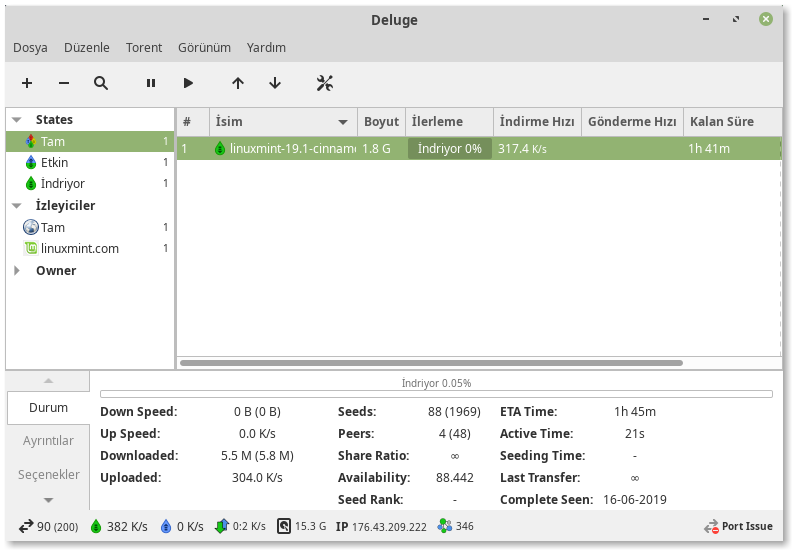Sort by Kalan Süre column
Image resolution: width=792 pixels, height=550 pixels.
pyautogui.click(x=732, y=122)
